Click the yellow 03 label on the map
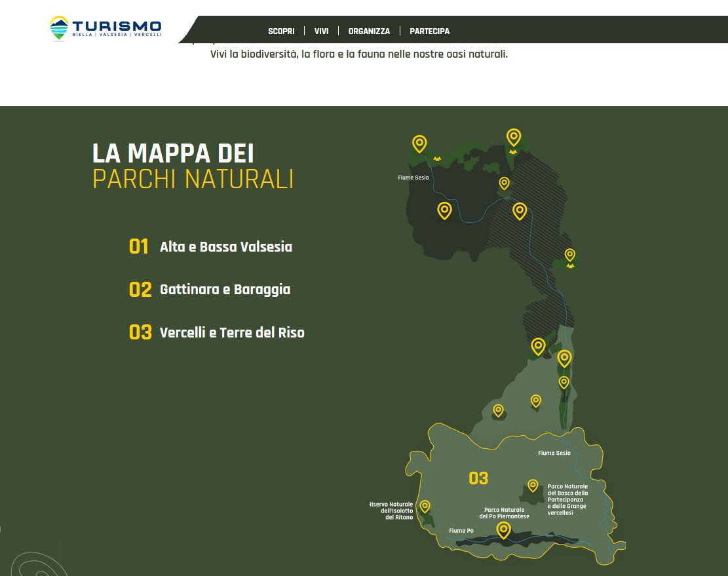Image resolution: width=728 pixels, height=576 pixels. coord(478,478)
